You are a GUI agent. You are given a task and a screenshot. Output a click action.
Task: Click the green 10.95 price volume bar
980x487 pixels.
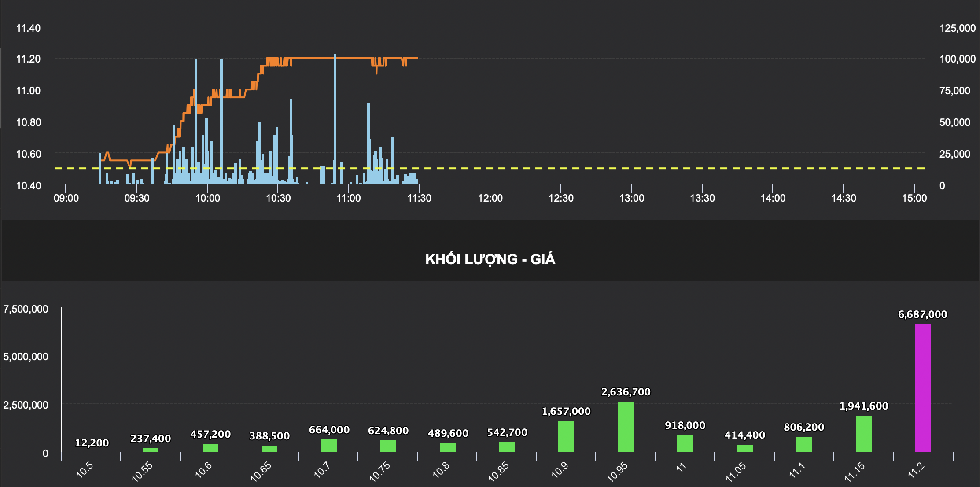click(x=626, y=426)
